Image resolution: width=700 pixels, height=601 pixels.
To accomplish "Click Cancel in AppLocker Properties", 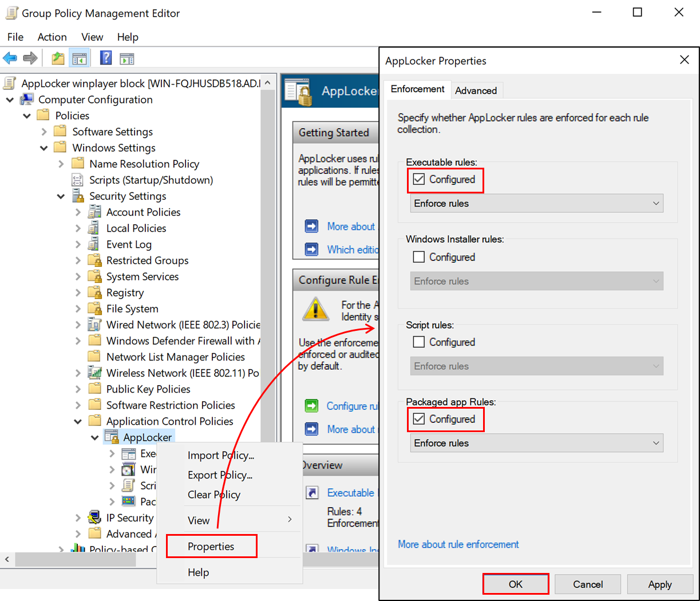I will click(x=588, y=584).
